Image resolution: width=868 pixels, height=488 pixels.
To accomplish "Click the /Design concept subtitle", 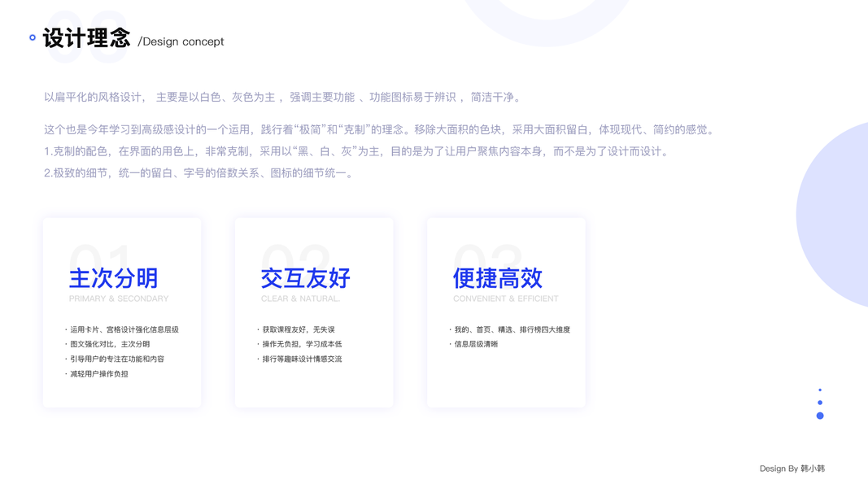I will tap(181, 41).
